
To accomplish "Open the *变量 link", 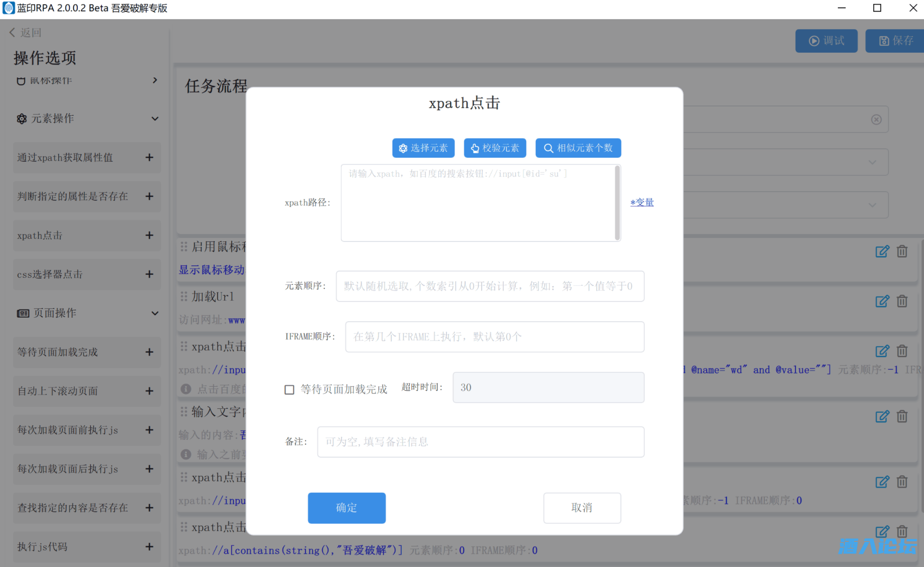I will [x=642, y=202].
